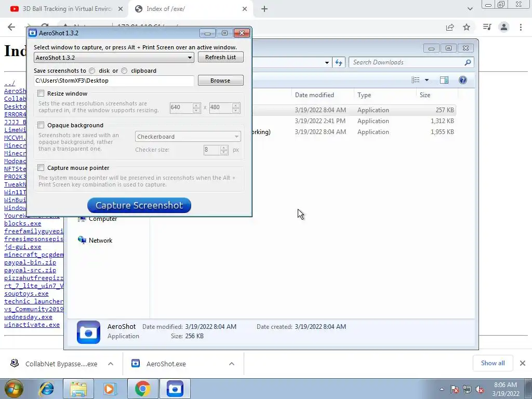Open Chrome's tab search chevron
Screen dimensions: 532x399
click(470, 9)
